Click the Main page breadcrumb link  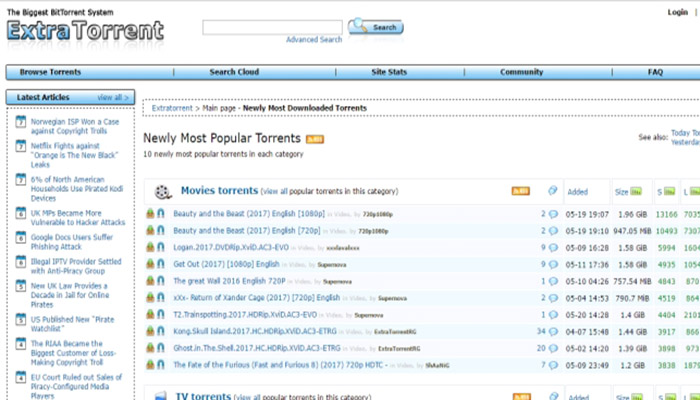pyautogui.click(x=219, y=108)
